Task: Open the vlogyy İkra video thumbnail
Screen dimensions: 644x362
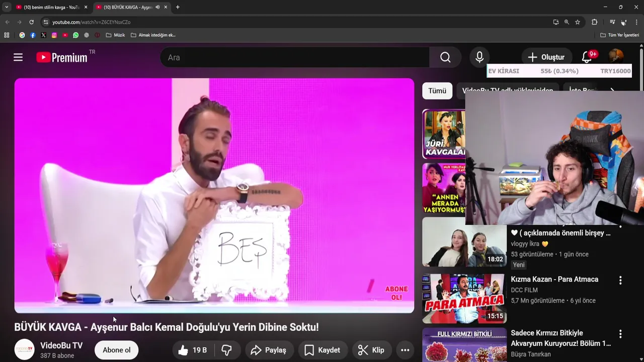Action: (x=464, y=242)
